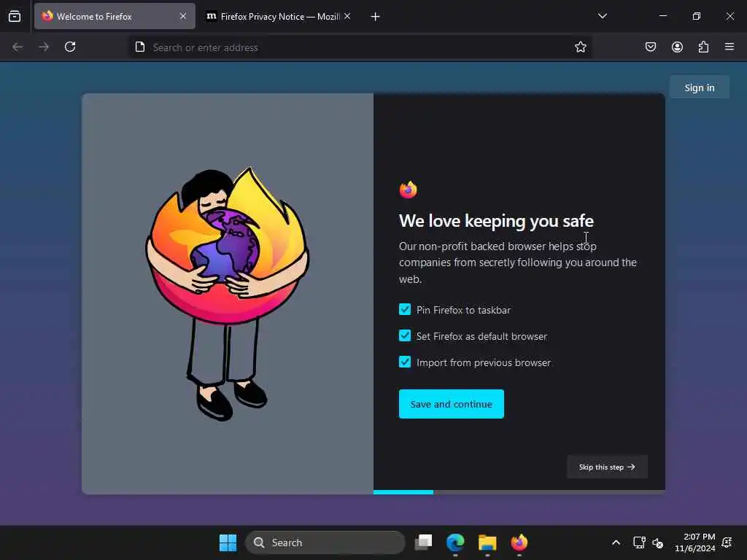
Task: Go forward with the forward arrow
Action: pos(44,47)
